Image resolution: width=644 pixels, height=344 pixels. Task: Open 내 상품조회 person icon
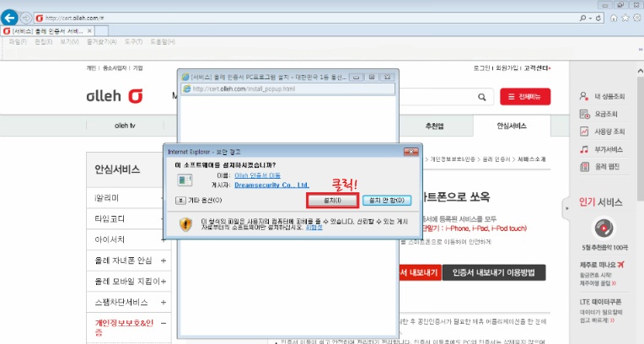pyautogui.click(x=583, y=96)
